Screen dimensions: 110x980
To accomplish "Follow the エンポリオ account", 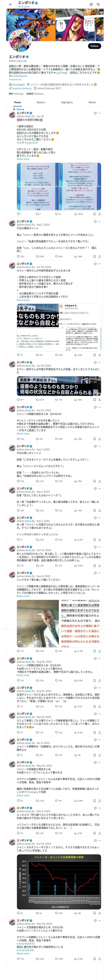I will (94, 46).
